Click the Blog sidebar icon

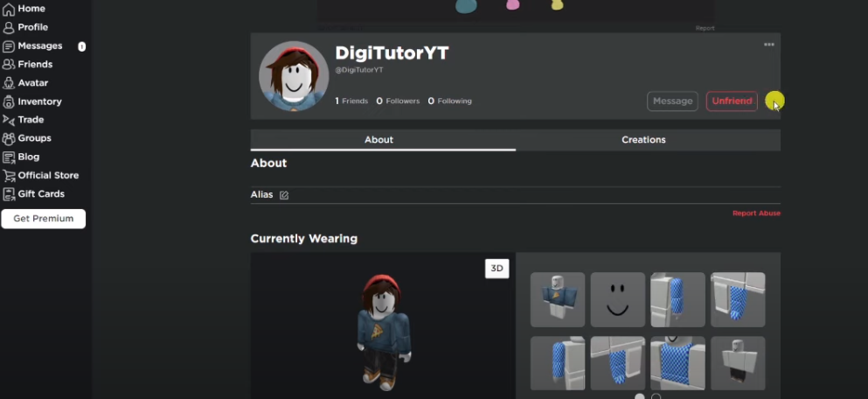pyautogui.click(x=8, y=157)
